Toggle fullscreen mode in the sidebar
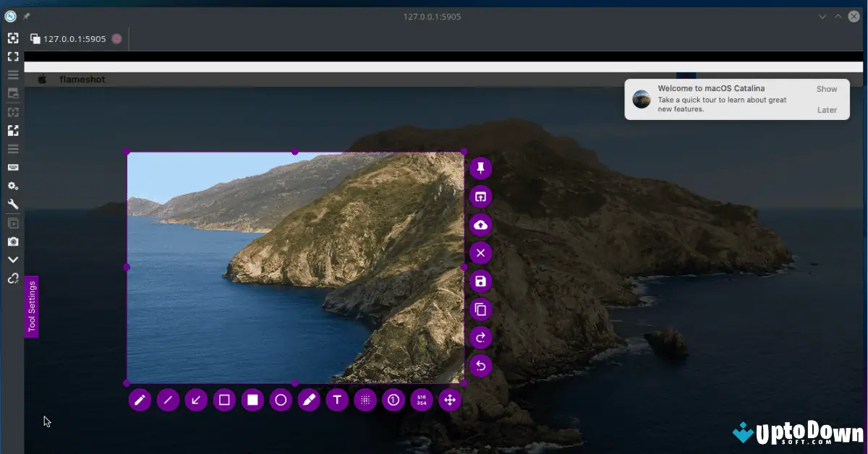The width and height of the screenshot is (868, 454). (x=12, y=56)
